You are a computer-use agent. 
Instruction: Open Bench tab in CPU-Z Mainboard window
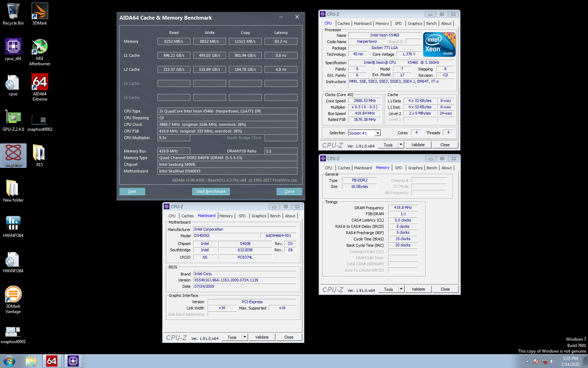coord(275,216)
